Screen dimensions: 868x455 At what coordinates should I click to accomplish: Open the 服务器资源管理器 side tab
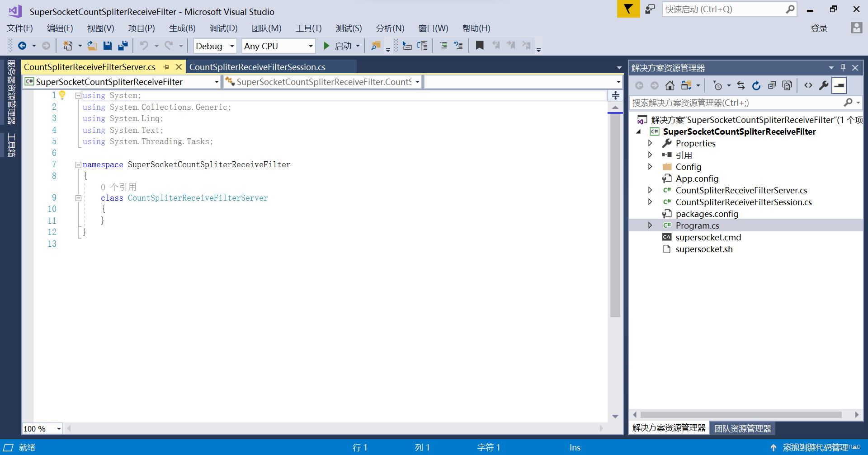click(x=11, y=92)
